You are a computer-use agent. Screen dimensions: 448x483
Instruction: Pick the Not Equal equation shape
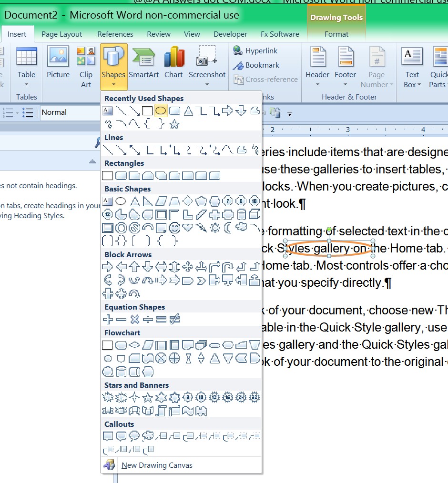(x=174, y=319)
